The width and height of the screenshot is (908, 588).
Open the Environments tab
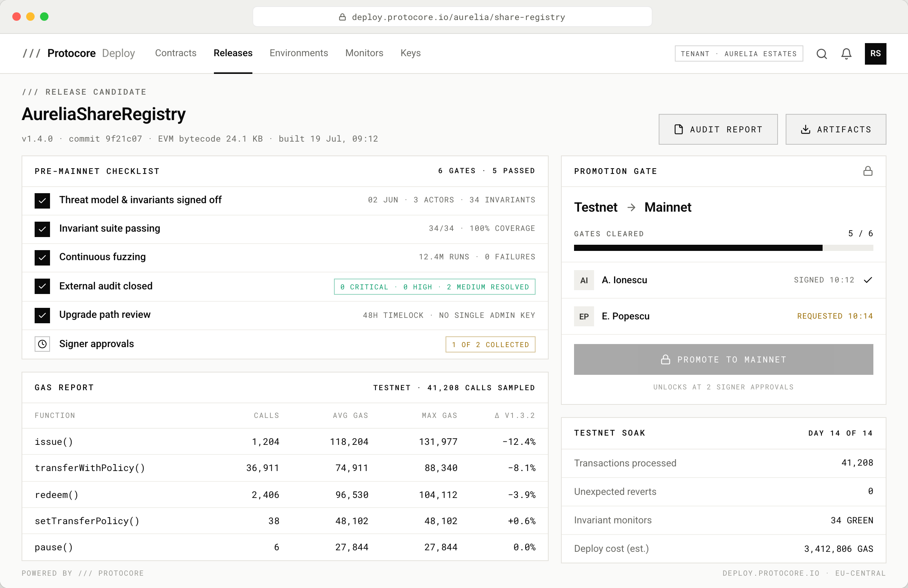299,53
